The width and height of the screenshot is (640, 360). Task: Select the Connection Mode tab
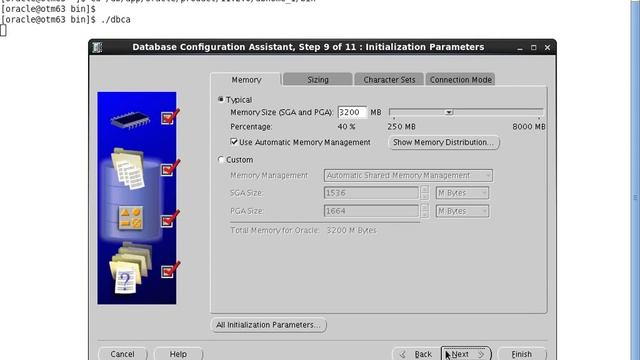pos(460,80)
